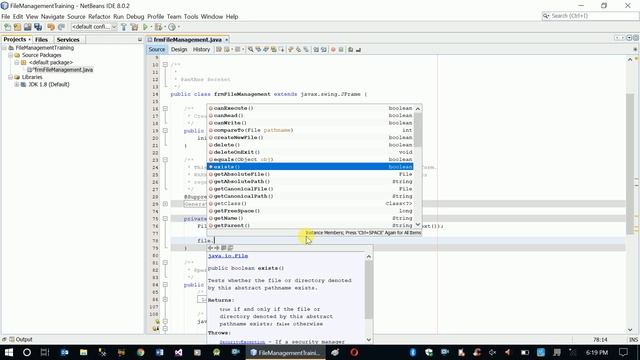Image resolution: width=640 pixels, height=360 pixels.
Task: Open Task View on the taskbar
Action: (x=45, y=352)
